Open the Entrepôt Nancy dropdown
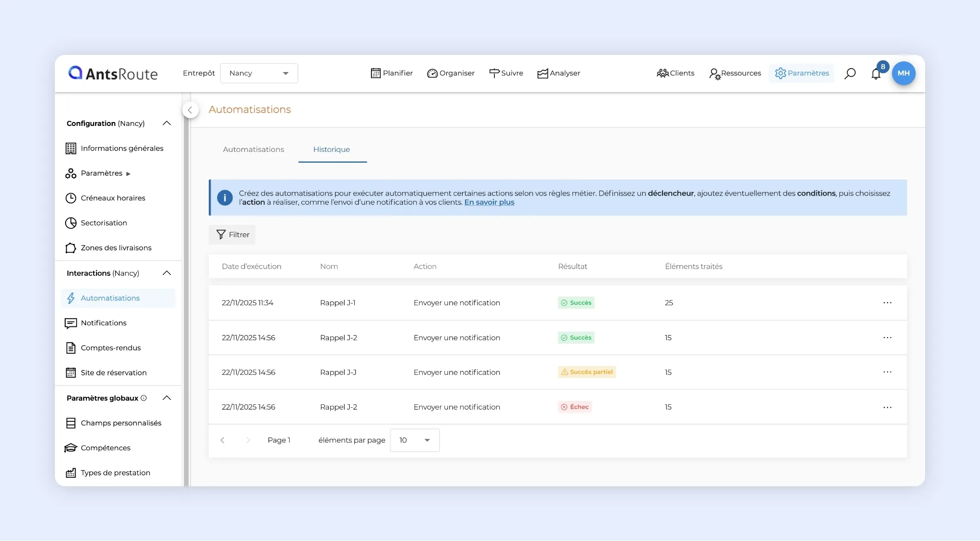Viewport: 980px width, 541px height. (x=259, y=73)
